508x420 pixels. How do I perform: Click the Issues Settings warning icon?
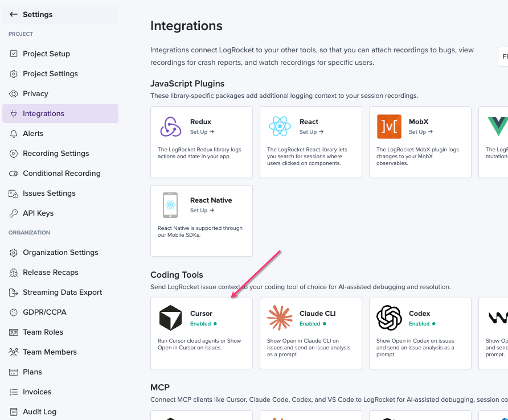13,193
